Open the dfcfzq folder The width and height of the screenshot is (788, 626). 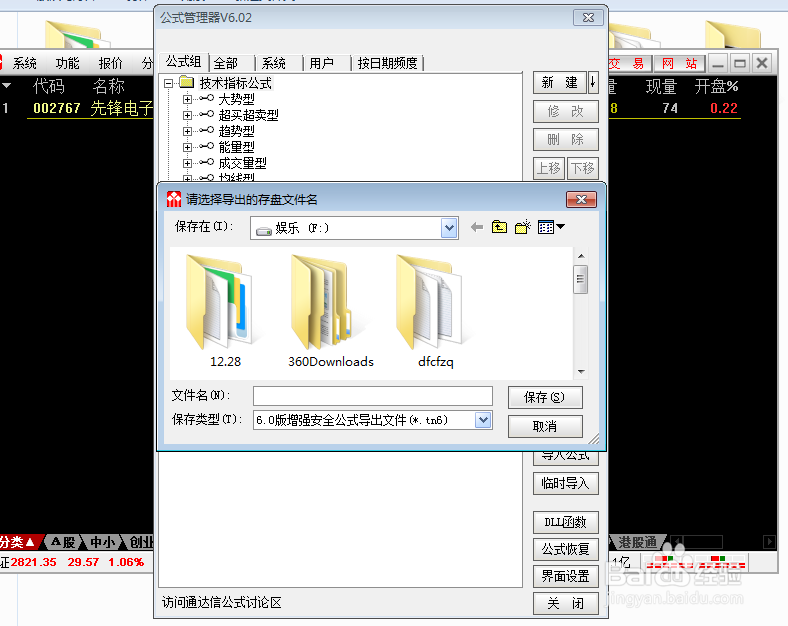click(x=435, y=311)
